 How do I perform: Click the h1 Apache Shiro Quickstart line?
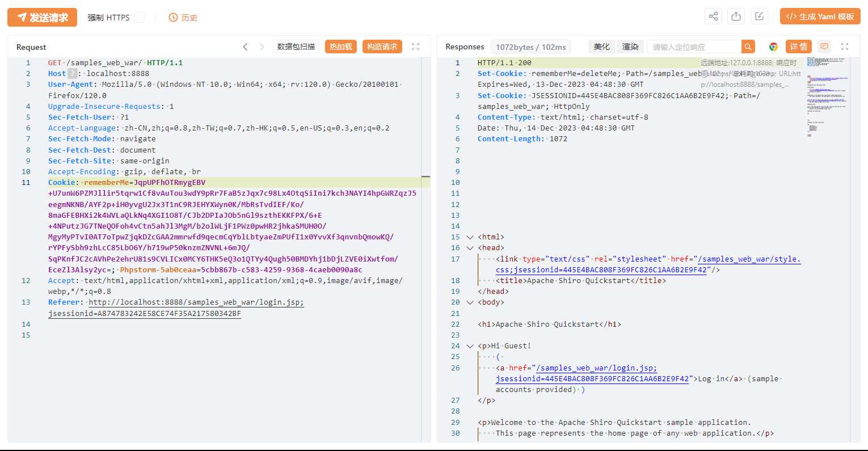tap(549, 324)
